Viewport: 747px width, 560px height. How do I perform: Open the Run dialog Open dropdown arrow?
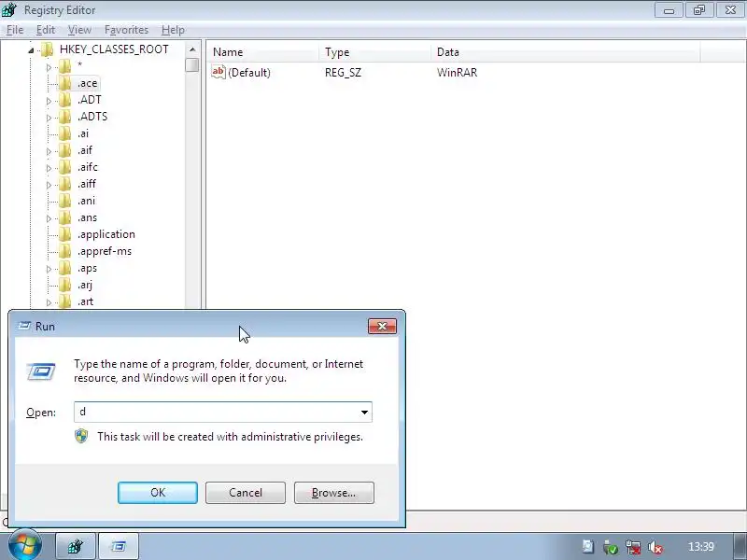coord(364,413)
